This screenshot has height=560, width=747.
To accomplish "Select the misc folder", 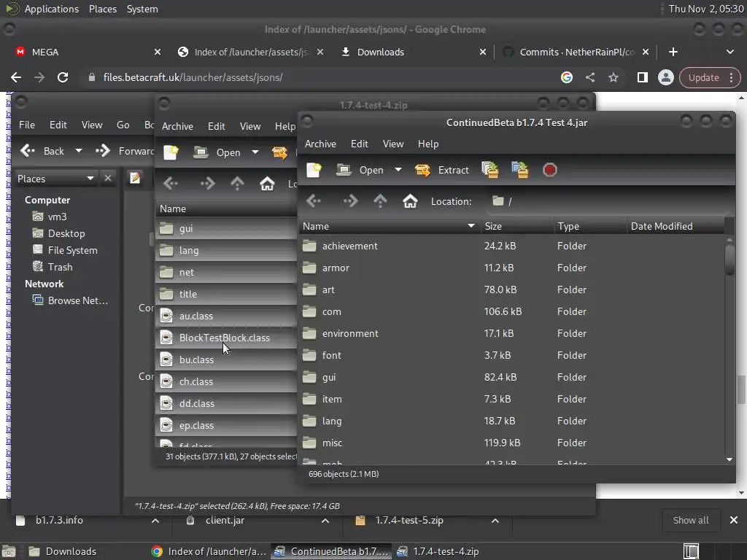I will (512, 443).
